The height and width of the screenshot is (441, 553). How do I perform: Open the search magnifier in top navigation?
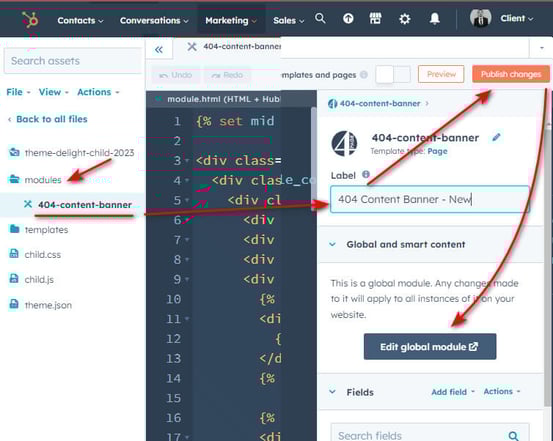pyautogui.click(x=320, y=18)
